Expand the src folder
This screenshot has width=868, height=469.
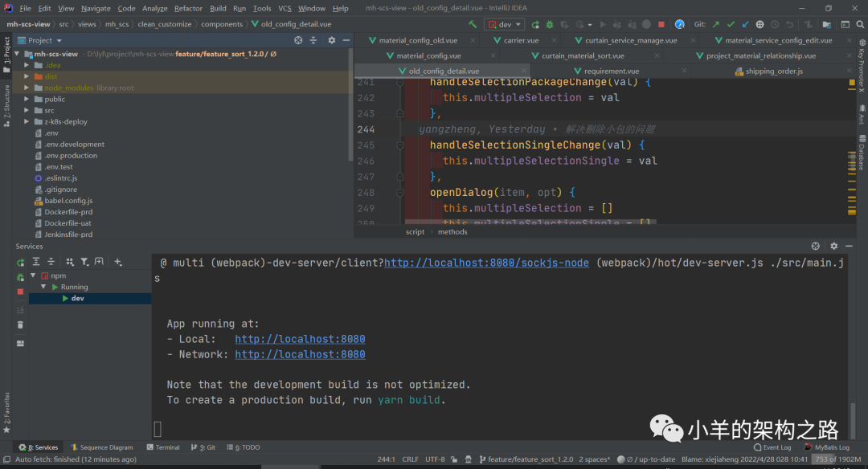26,110
